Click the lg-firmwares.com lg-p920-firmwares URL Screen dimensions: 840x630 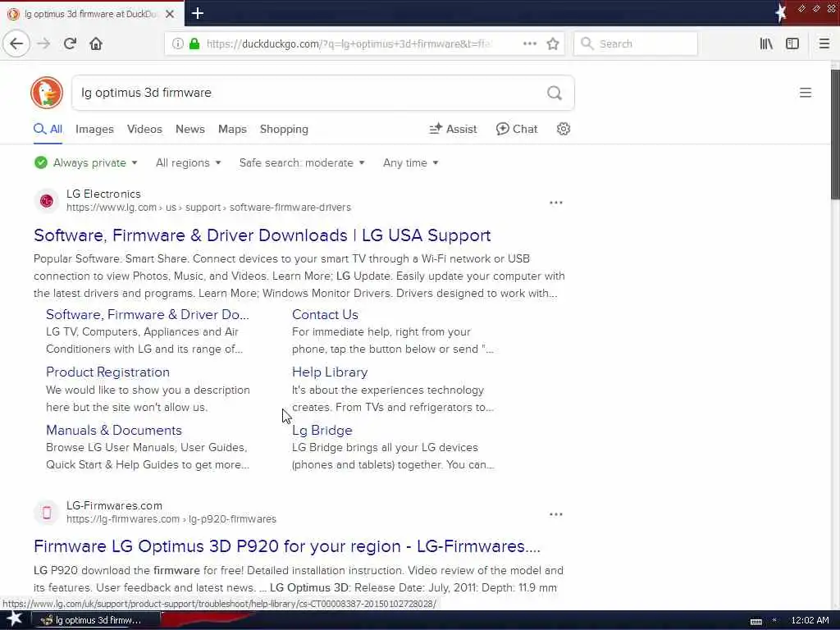click(171, 519)
